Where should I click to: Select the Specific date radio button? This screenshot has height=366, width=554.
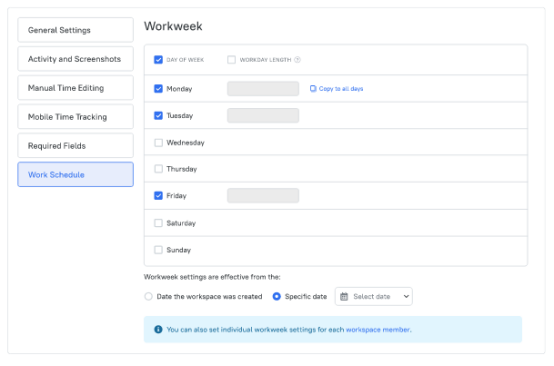point(277,296)
